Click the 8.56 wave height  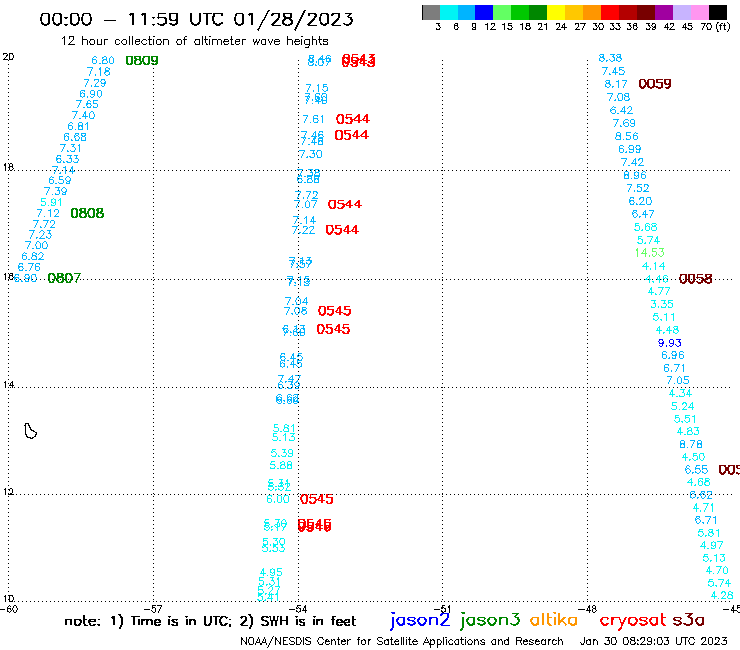coord(626,136)
